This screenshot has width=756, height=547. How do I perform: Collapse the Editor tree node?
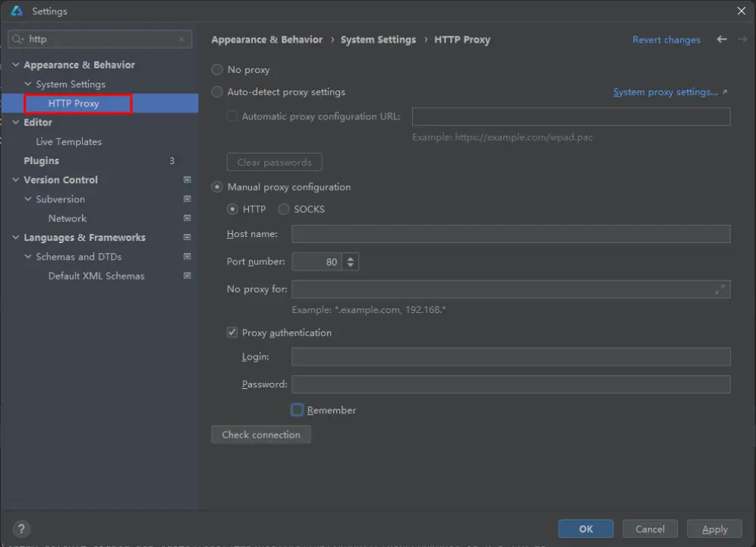coord(16,122)
